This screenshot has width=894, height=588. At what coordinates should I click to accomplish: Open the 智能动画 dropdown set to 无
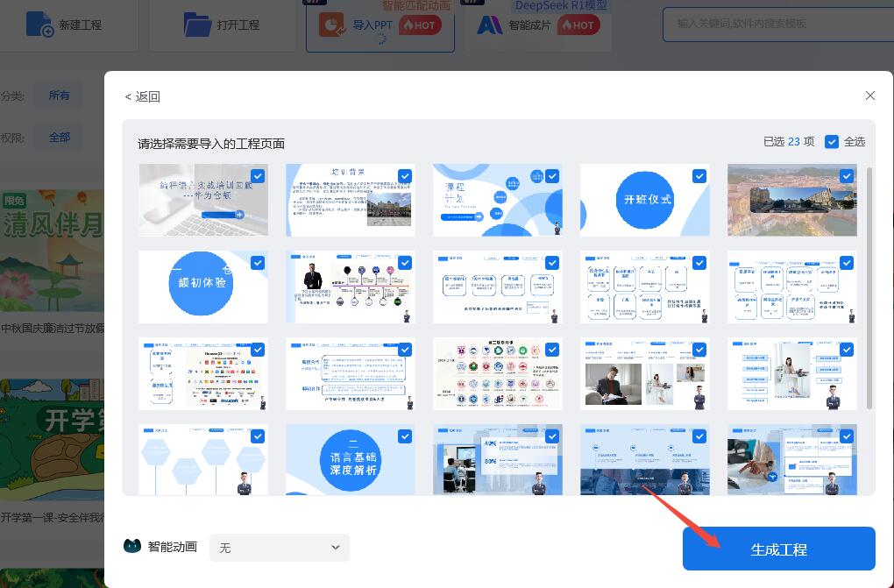[279, 548]
